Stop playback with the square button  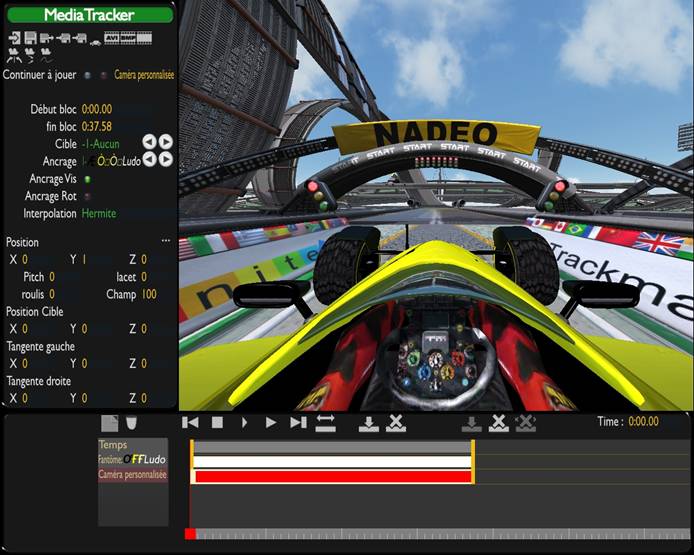[217, 423]
